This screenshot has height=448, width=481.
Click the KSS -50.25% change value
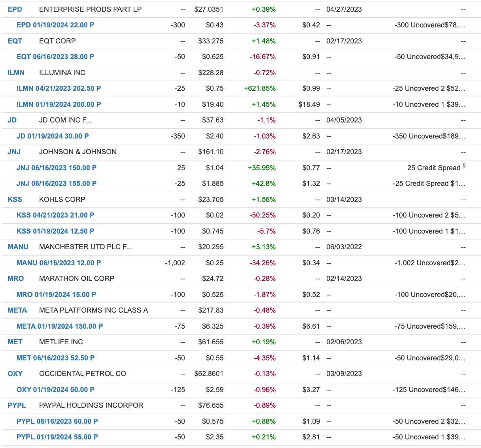[x=263, y=215]
